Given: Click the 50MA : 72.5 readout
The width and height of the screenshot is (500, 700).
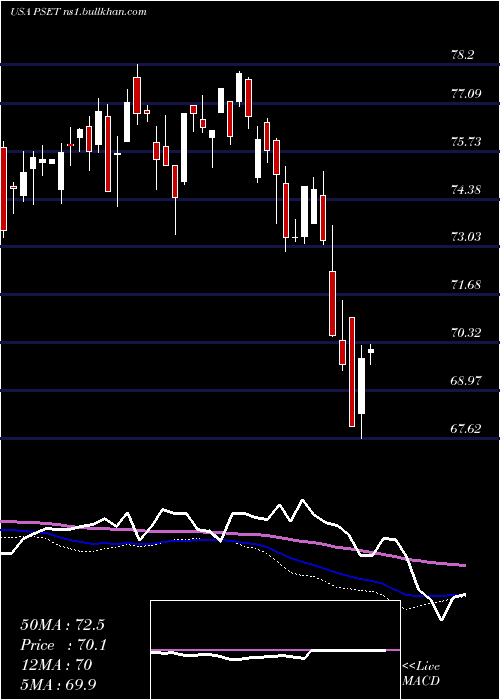Looking at the screenshot, I should coord(62,625).
